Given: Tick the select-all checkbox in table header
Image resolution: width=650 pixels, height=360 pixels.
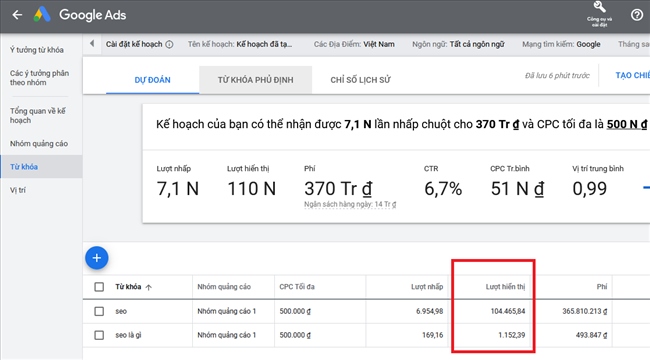Looking at the screenshot, I should tap(99, 287).
